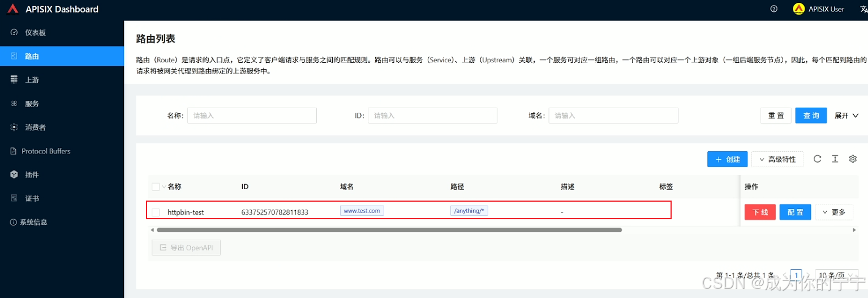Go to pagination page 1

point(796,275)
